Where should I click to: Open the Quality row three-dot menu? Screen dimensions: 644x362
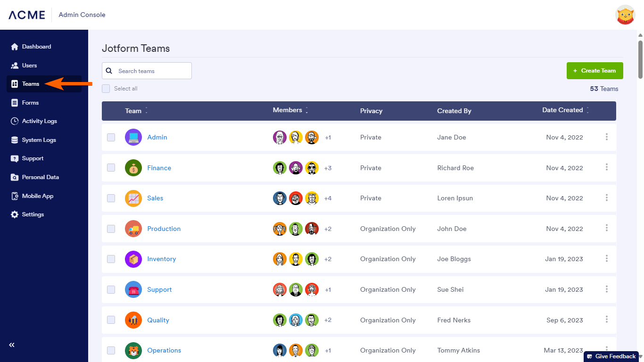pos(607,320)
